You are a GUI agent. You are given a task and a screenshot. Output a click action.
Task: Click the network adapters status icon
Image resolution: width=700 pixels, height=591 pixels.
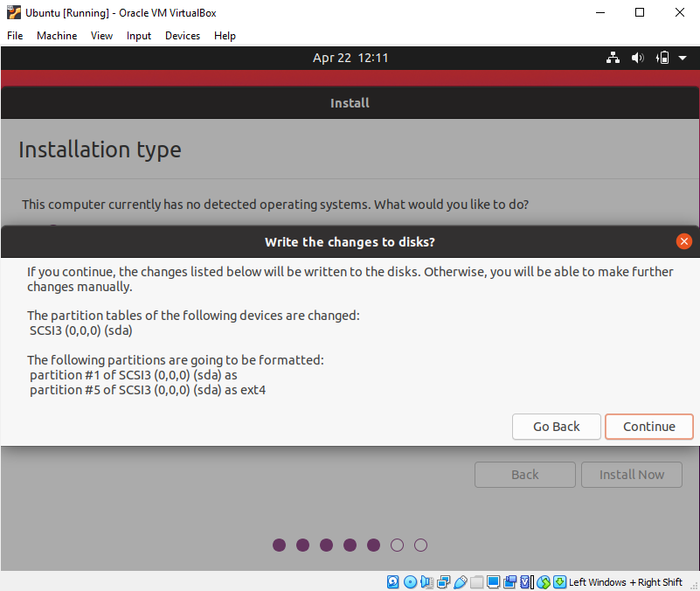point(443,581)
